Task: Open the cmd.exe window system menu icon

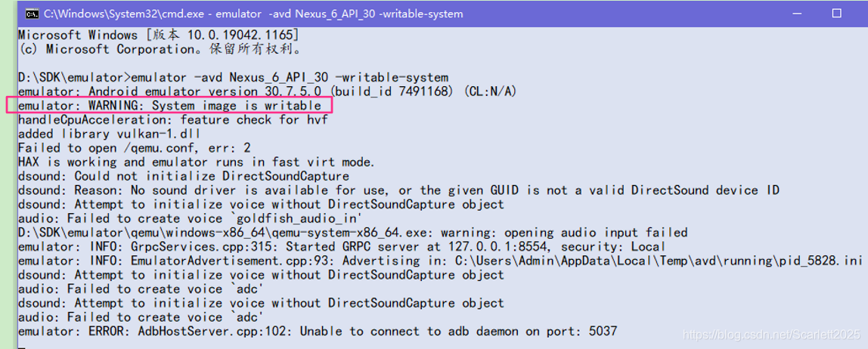Action: click(x=32, y=14)
